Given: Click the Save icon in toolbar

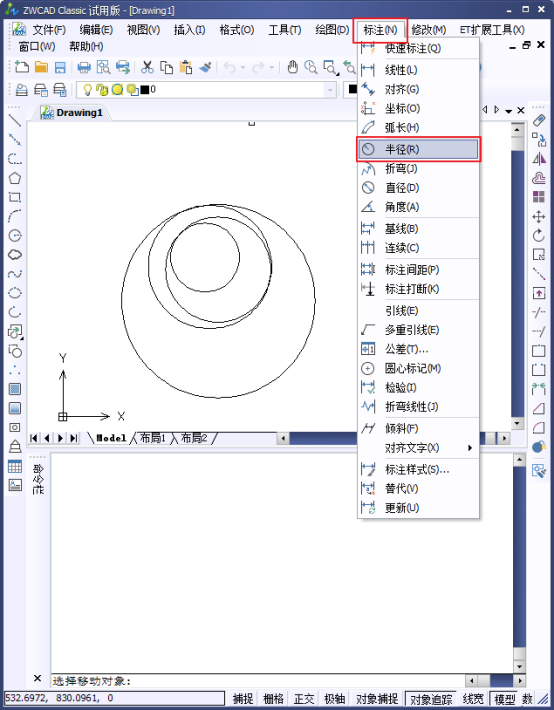Looking at the screenshot, I should click(60, 67).
